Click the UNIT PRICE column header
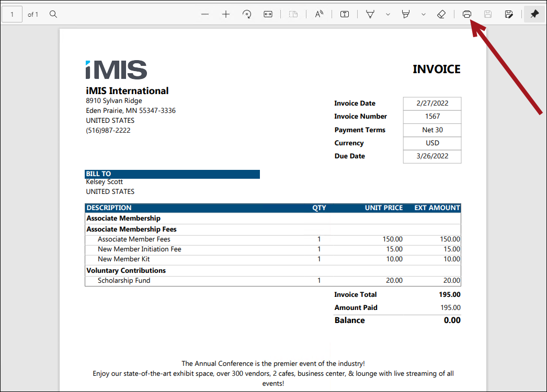Image resolution: width=547 pixels, height=392 pixels. [384, 208]
